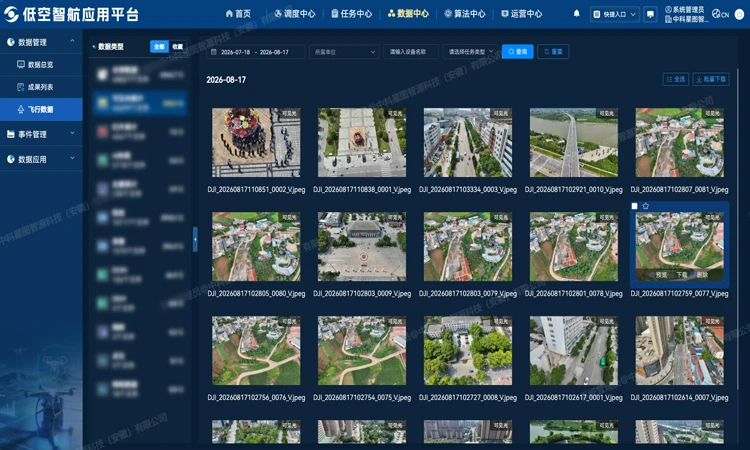This screenshot has width=750, height=450.
Task: Open thumbnail DJI_20260817102617_0001_V.jpeg
Action: click(x=574, y=351)
